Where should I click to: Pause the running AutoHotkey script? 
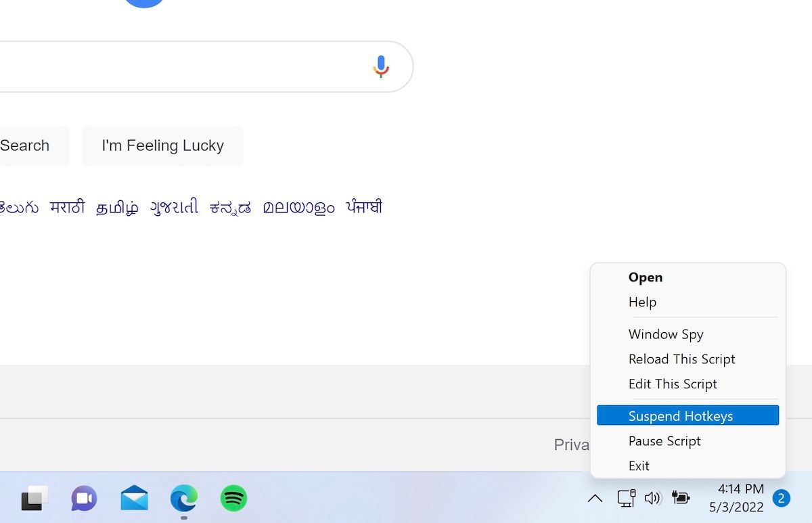[664, 440]
